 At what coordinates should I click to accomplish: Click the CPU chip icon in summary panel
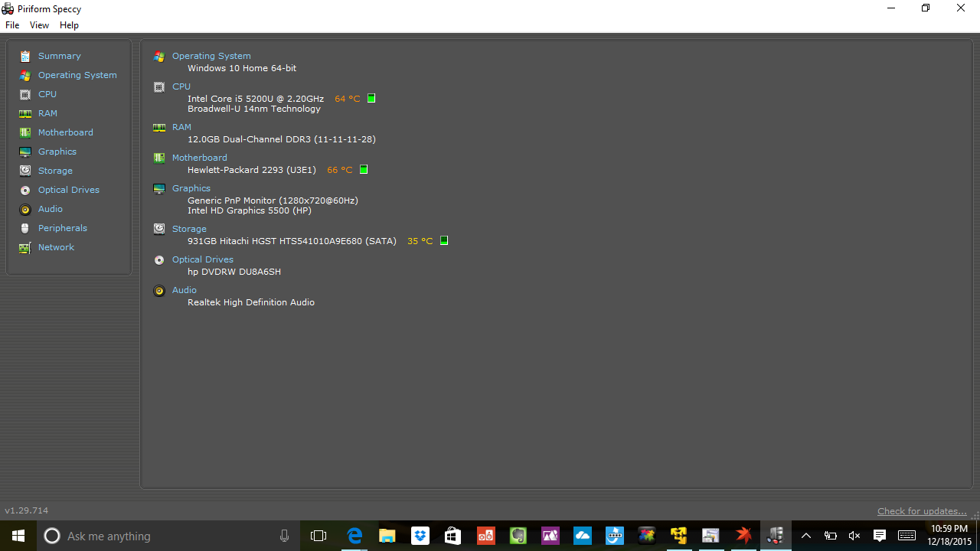point(159,87)
